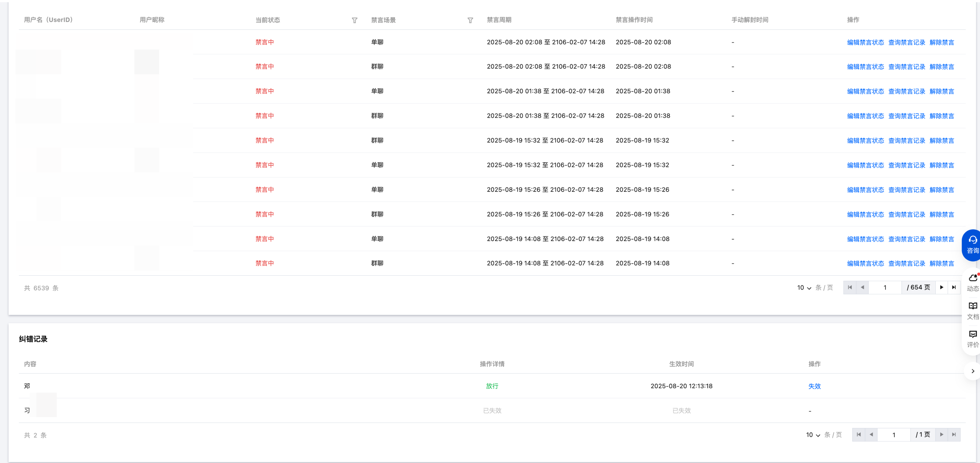
Task: Click 共 6539 条 total count text
Action: coord(41,288)
